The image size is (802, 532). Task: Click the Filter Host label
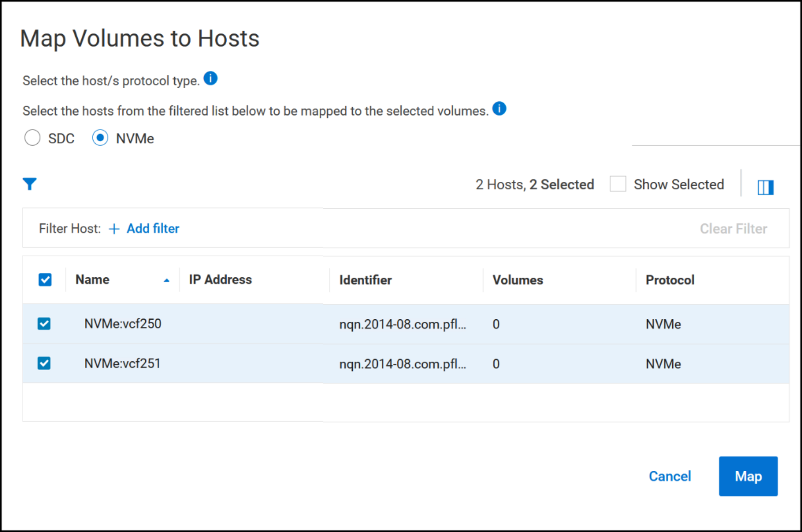[70, 229]
